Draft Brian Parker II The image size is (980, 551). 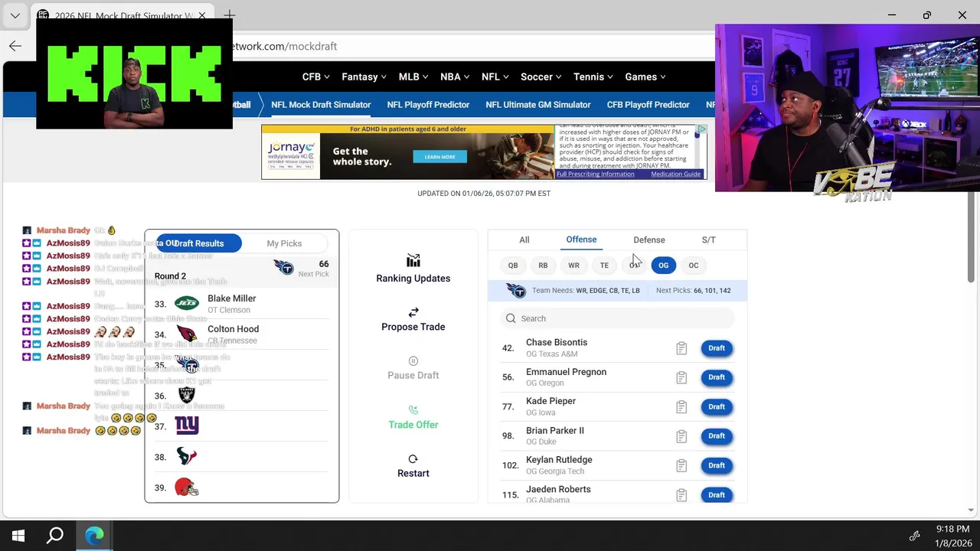point(717,436)
